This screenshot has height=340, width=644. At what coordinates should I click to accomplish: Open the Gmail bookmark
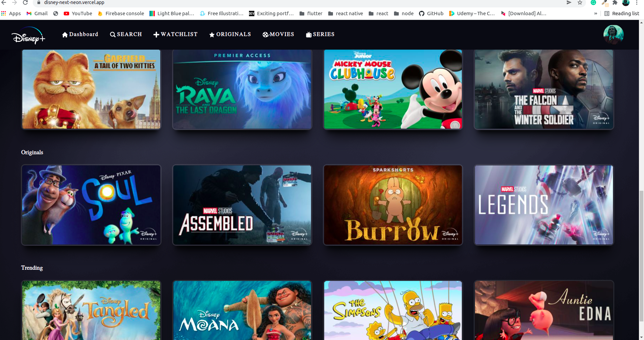tap(37, 14)
